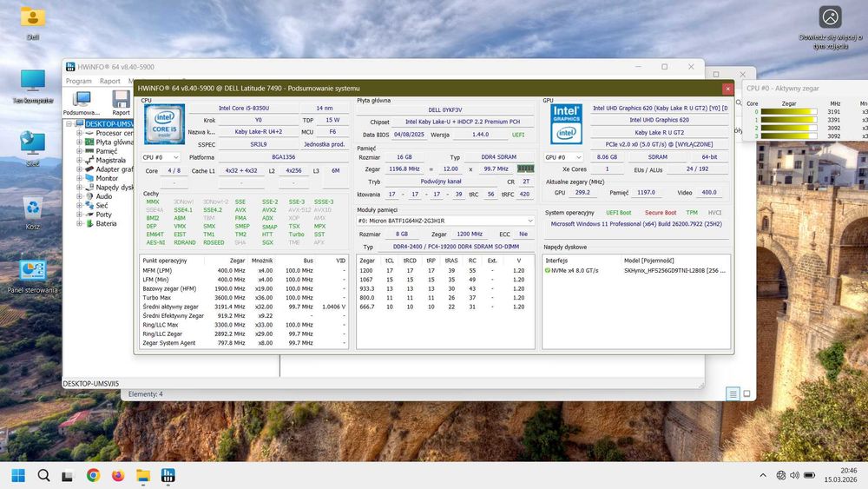Click the Intel Graphics GPU logo
Viewport: 868px width, 489px height.
[566, 123]
